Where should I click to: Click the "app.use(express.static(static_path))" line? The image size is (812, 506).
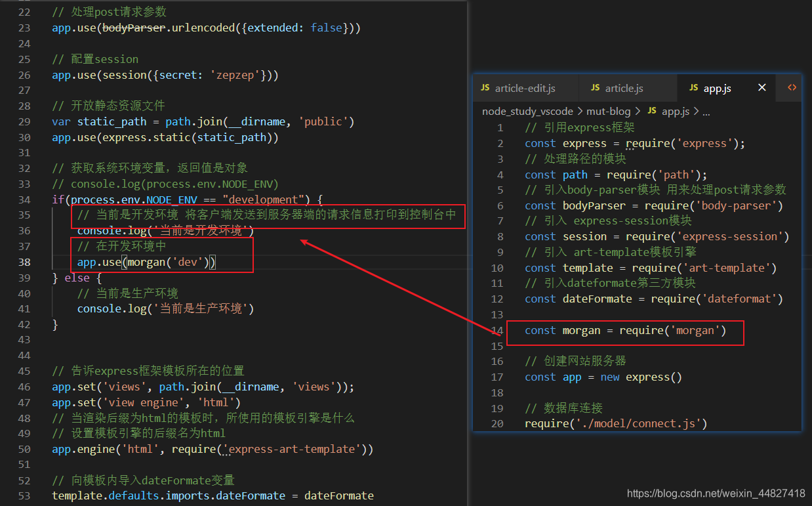click(x=165, y=138)
